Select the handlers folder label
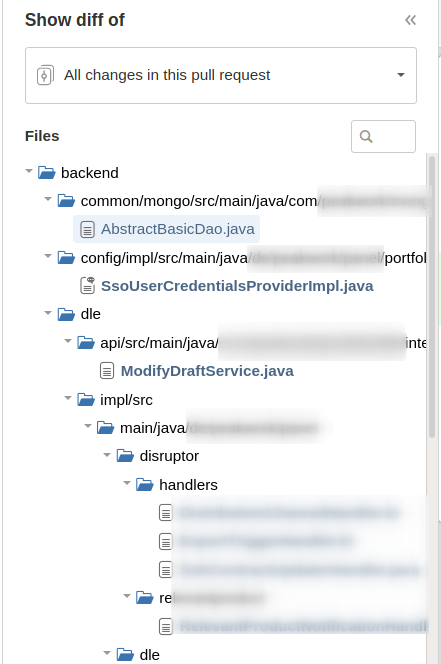The height and width of the screenshot is (664, 441). [x=188, y=485]
